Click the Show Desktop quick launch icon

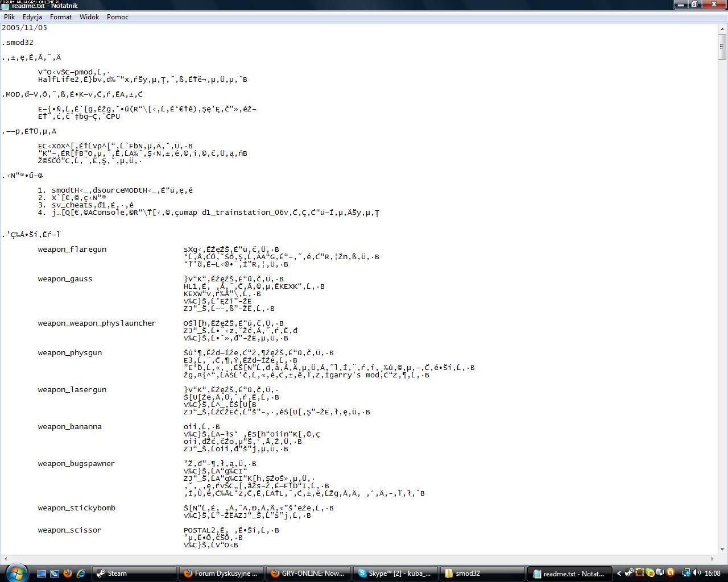coord(42,573)
